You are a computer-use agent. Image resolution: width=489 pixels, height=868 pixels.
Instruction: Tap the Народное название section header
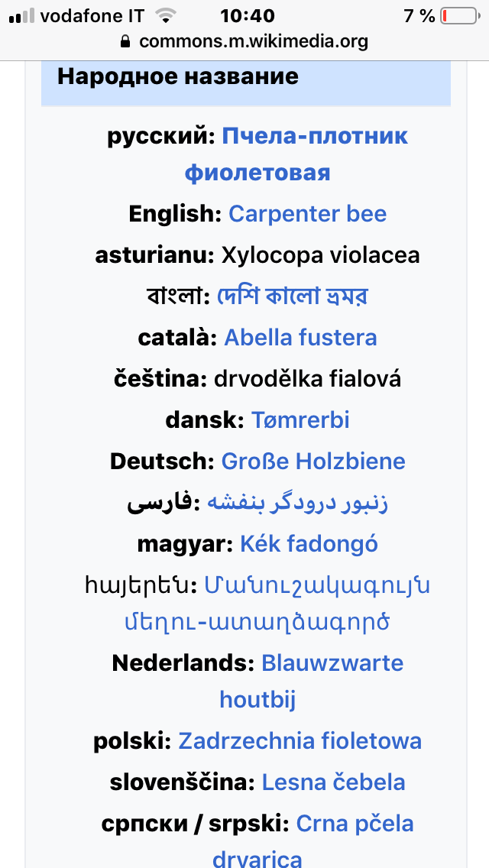coord(178,76)
